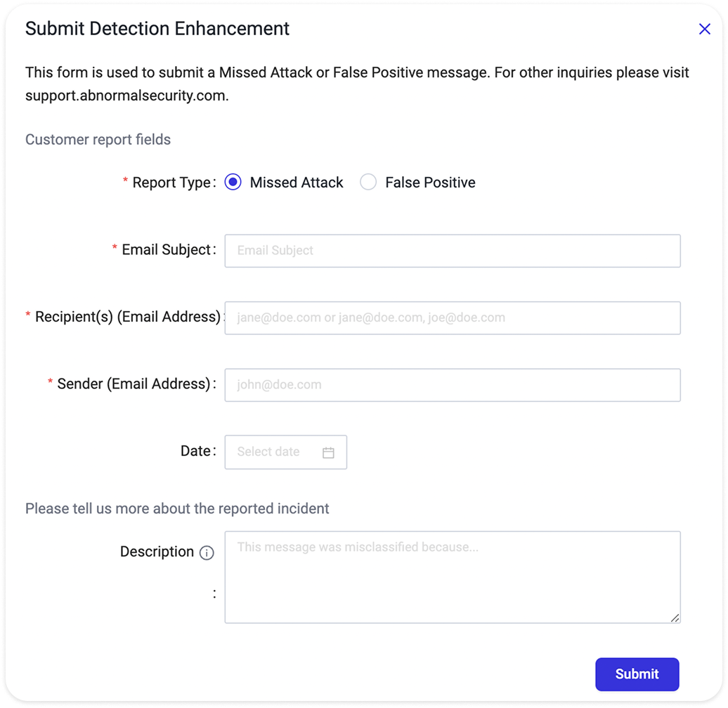
Task: Submit the detection enhancement form
Action: coord(637,674)
